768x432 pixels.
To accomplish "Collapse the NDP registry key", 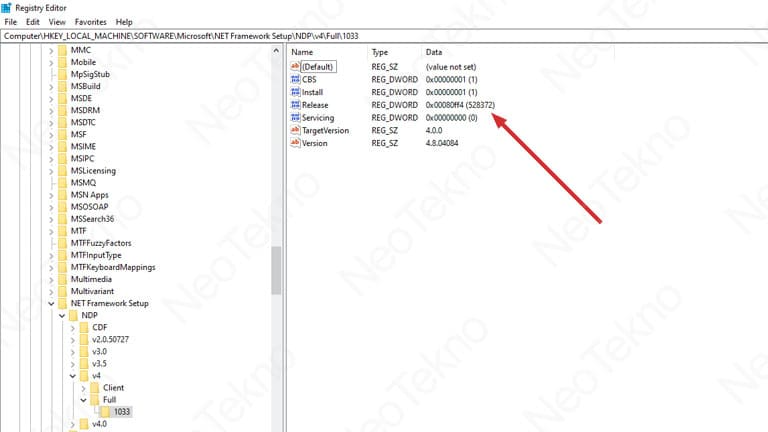I will pos(61,315).
